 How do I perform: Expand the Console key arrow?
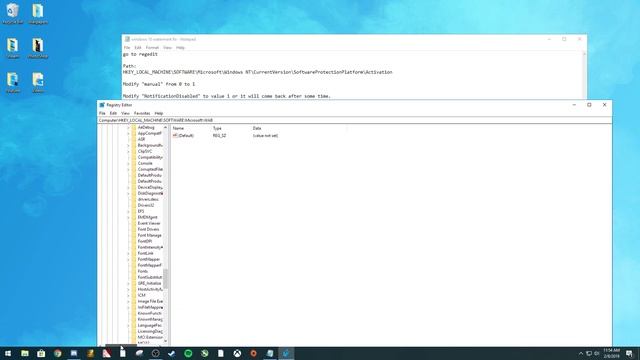click(129, 163)
